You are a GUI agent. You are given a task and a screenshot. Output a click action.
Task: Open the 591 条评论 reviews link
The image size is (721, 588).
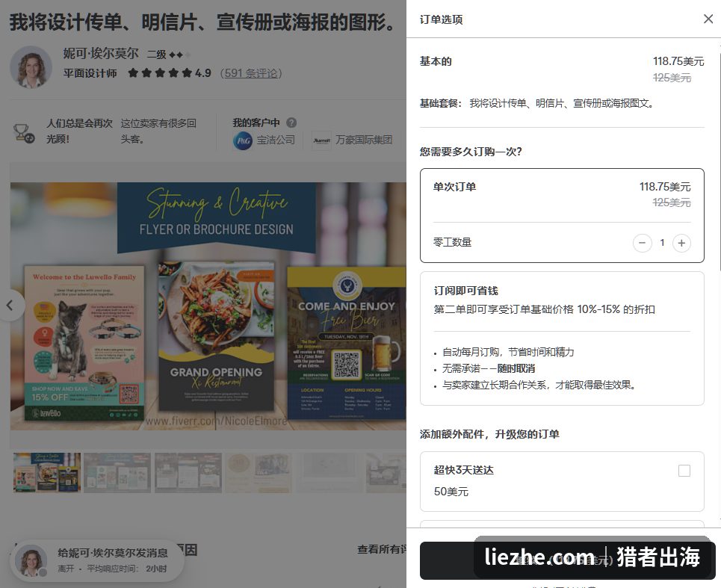point(251,73)
